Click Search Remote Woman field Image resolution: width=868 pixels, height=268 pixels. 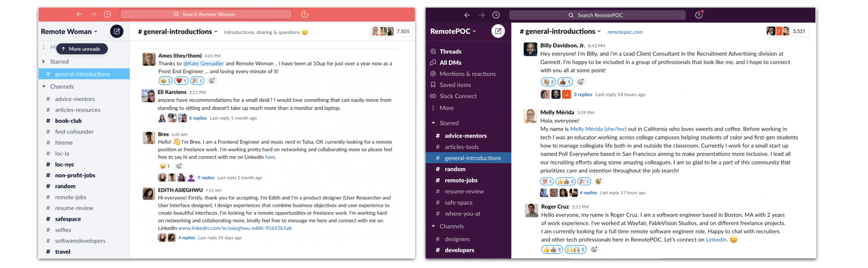pyautogui.click(x=206, y=14)
